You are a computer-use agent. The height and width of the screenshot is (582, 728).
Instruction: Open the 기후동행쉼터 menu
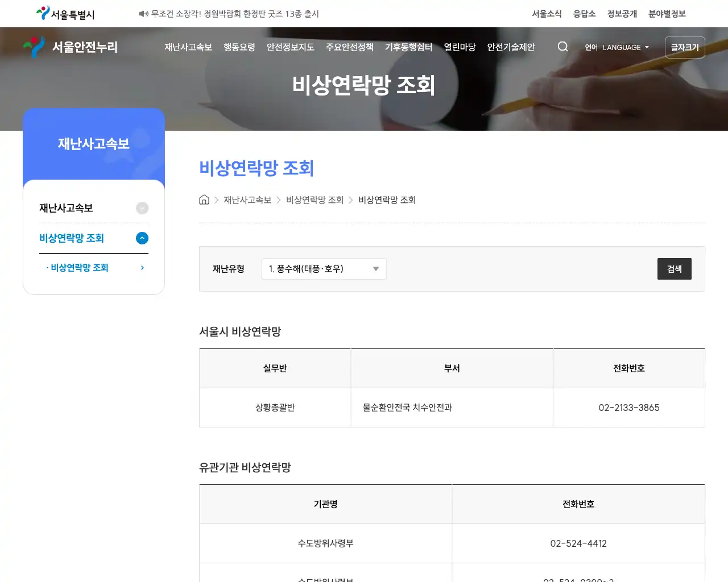click(x=409, y=47)
